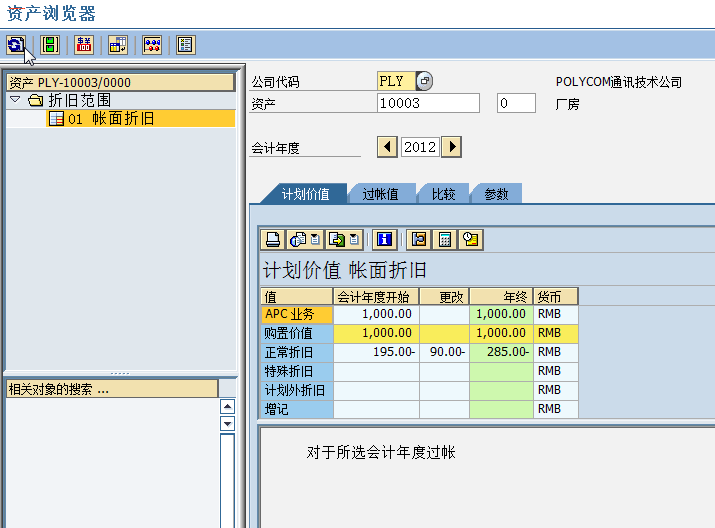Click the calculator icon in table toolbar
Viewport: 715px width, 528px height.
445,239
